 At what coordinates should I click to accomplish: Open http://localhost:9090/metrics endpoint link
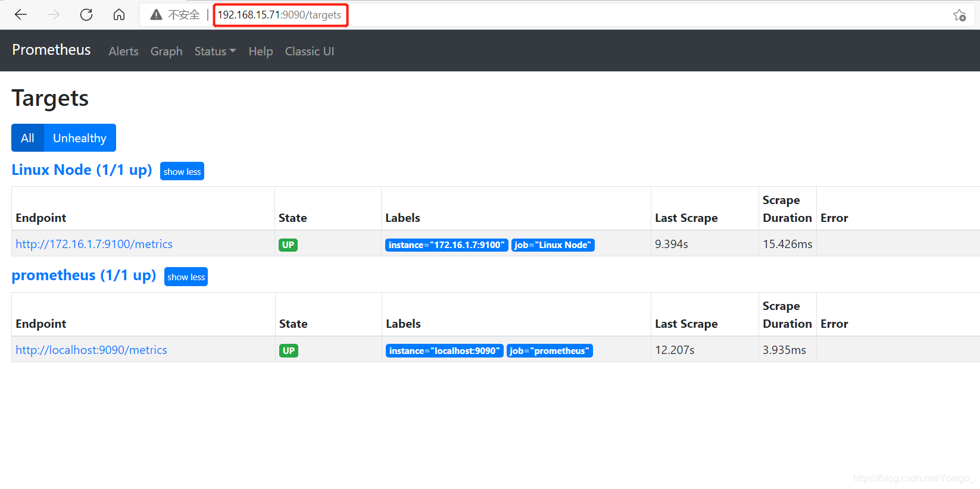coord(91,350)
